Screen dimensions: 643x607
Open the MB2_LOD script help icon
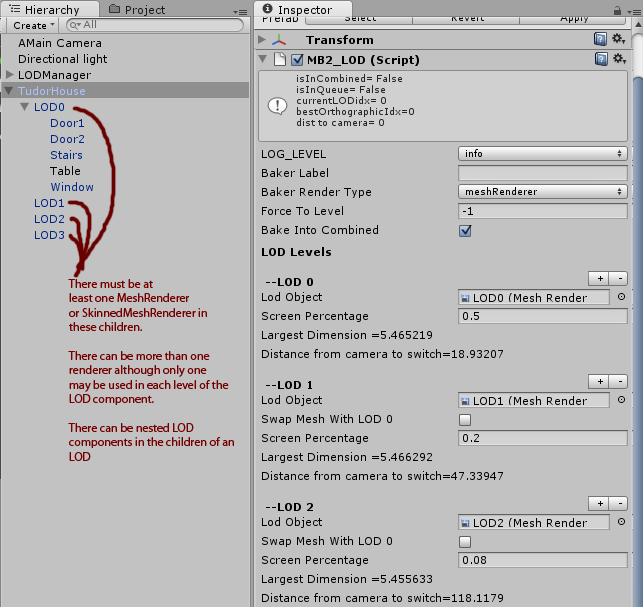pos(601,59)
